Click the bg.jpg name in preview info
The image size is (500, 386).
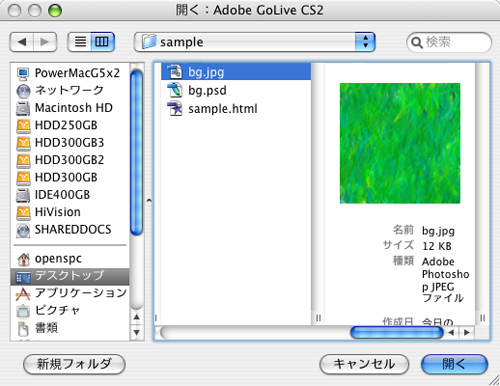pyautogui.click(x=438, y=231)
